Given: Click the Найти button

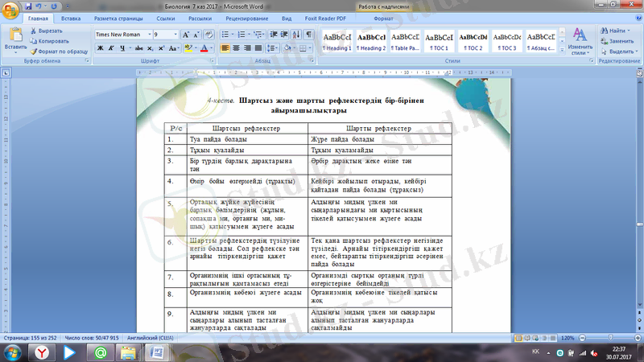Looking at the screenshot, I should tap(615, 31).
